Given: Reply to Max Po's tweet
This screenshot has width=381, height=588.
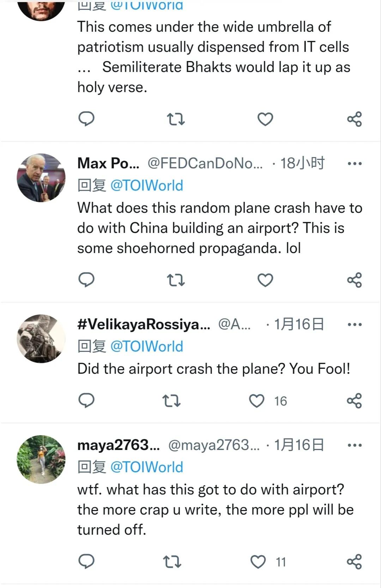Looking at the screenshot, I should point(86,280).
